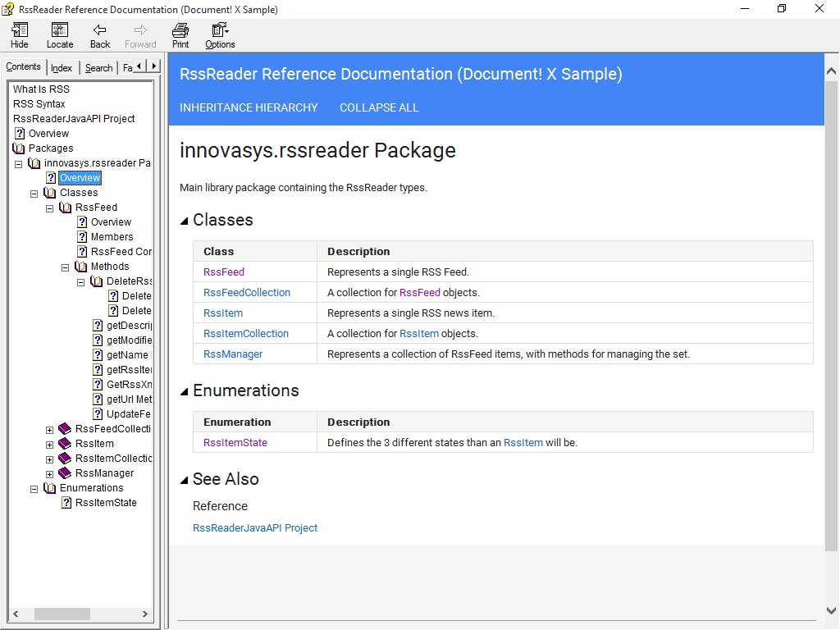Collapse the Enumerations tree node

tap(34, 489)
